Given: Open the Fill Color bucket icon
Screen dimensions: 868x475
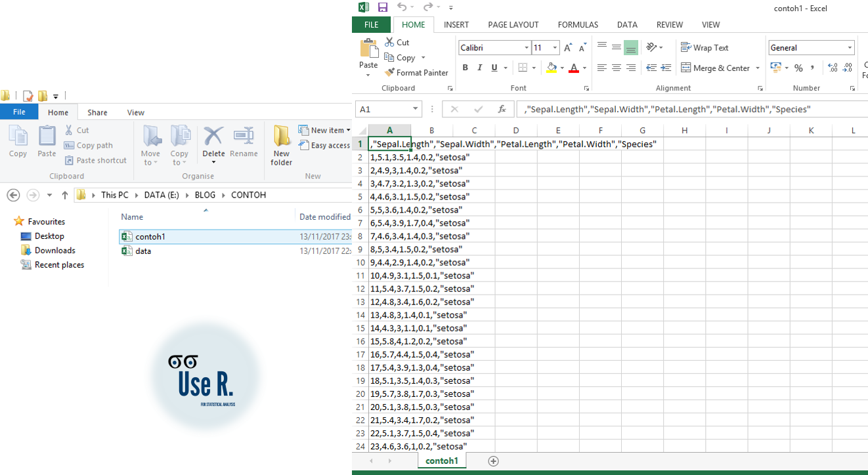Looking at the screenshot, I should point(552,68).
